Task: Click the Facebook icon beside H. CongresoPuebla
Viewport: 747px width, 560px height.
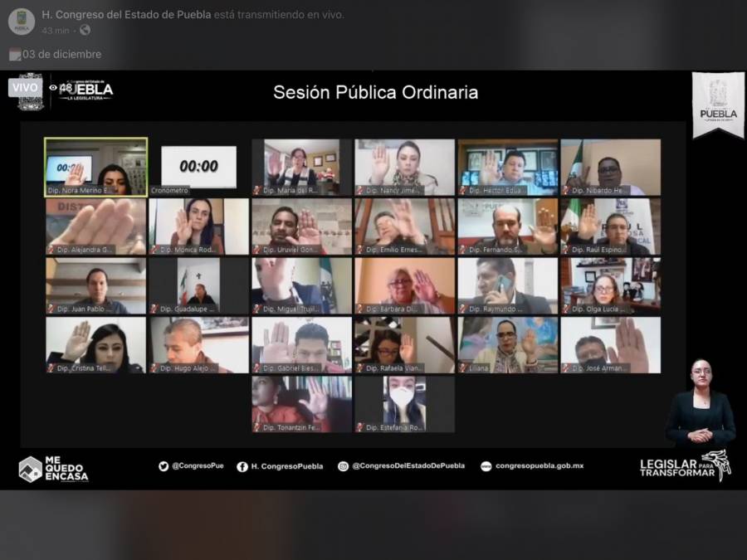Action: click(x=242, y=466)
